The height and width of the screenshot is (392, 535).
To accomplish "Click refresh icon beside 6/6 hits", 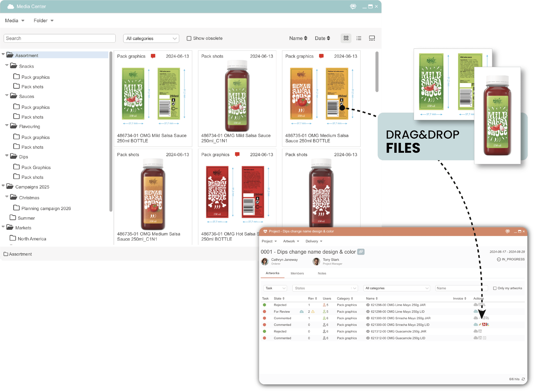I will pos(523,379).
